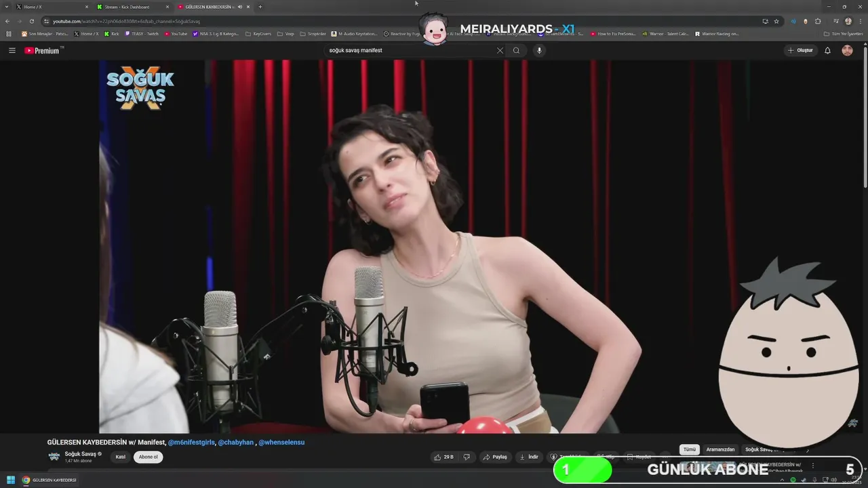Image resolution: width=868 pixels, height=488 pixels.
Task: Click the Paylaş share button
Action: pos(495,457)
